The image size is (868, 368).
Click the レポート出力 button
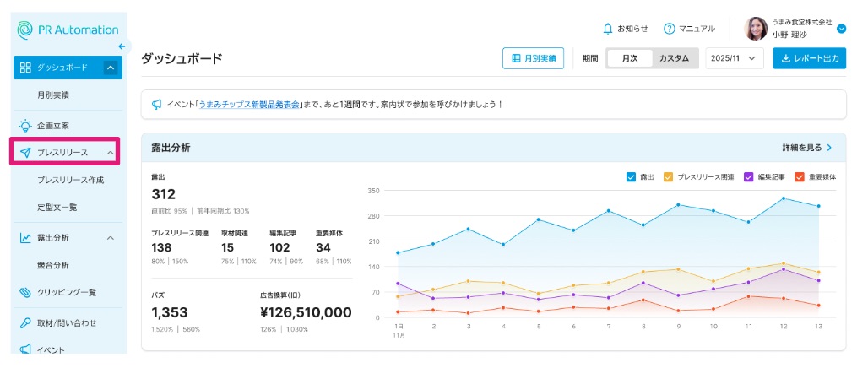[x=809, y=58]
